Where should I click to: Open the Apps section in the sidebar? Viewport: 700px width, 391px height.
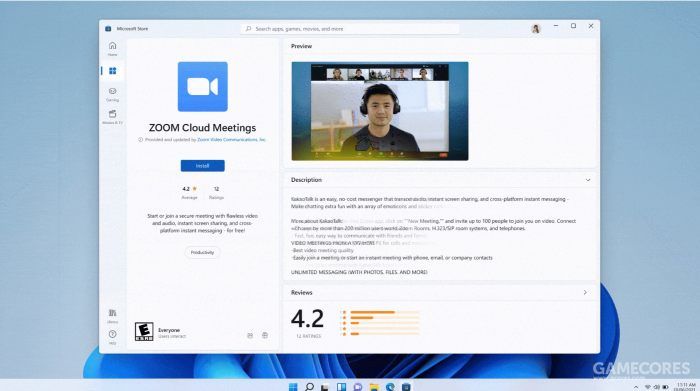coord(112,71)
